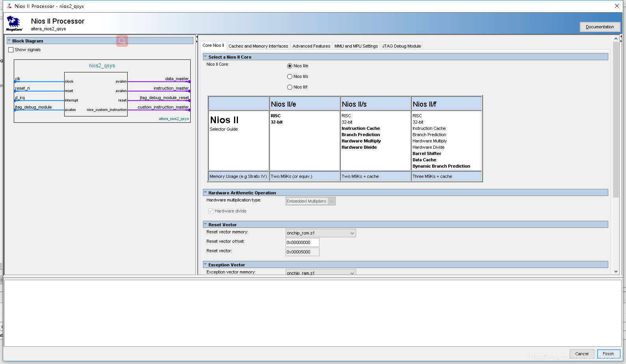Collapse the Block Diagram section
This screenshot has height=364, width=626.
pos(9,41)
